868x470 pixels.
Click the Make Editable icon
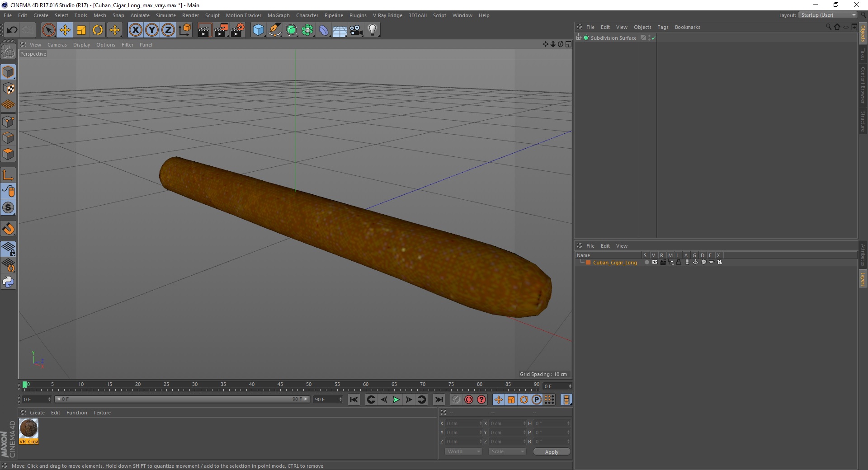(8, 51)
